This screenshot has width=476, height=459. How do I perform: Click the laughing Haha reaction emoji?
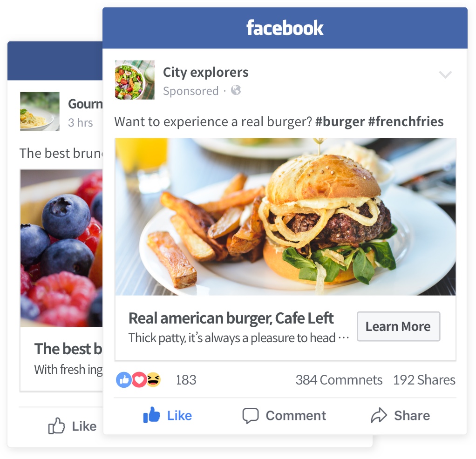click(154, 379)
